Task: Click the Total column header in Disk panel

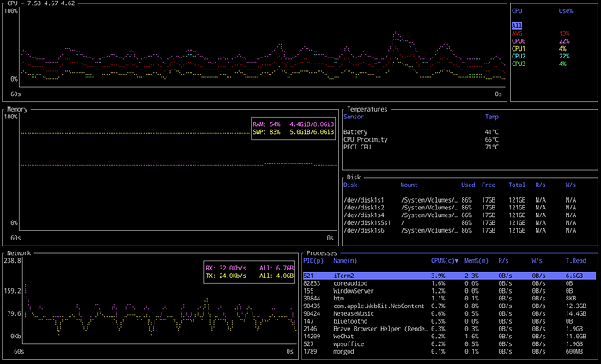Action: click(x=517, y=185)
